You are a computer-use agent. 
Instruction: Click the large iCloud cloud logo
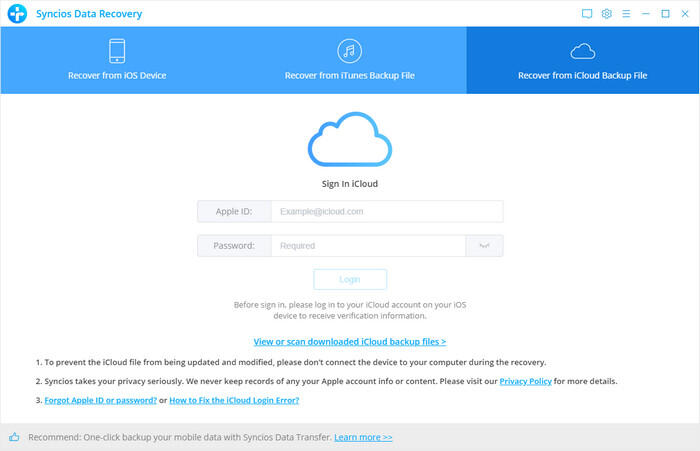point(349,141)
